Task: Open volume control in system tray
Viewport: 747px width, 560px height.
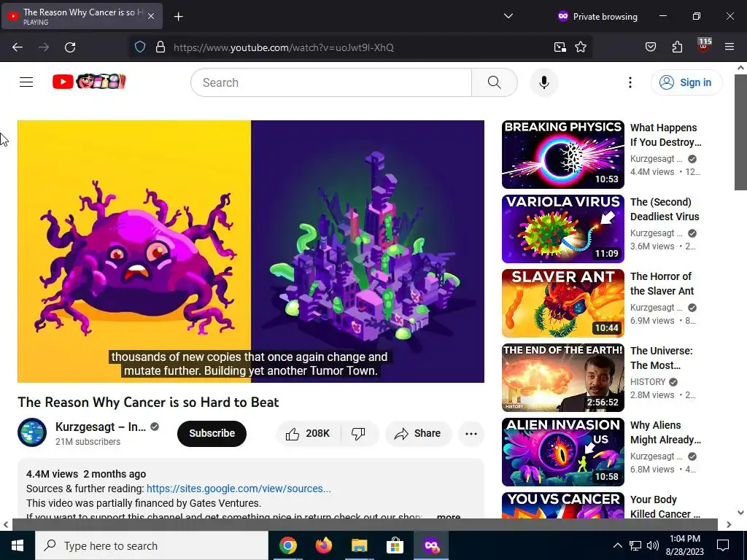Action: coord(653,545)
